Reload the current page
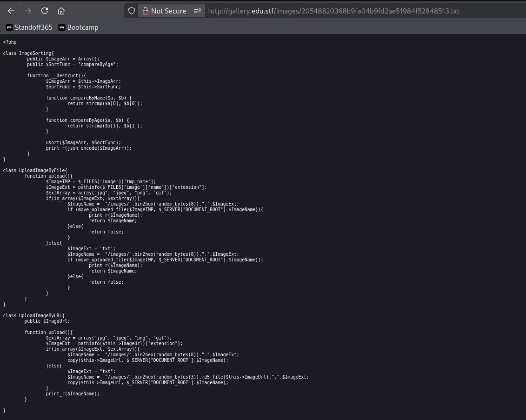Viewport: 526px width, 420px height. [45, 11]
